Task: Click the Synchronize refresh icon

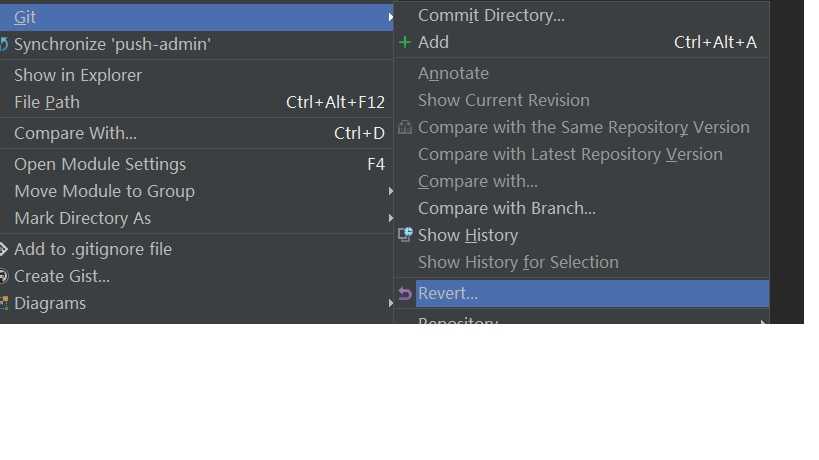Action: (4, 45)
